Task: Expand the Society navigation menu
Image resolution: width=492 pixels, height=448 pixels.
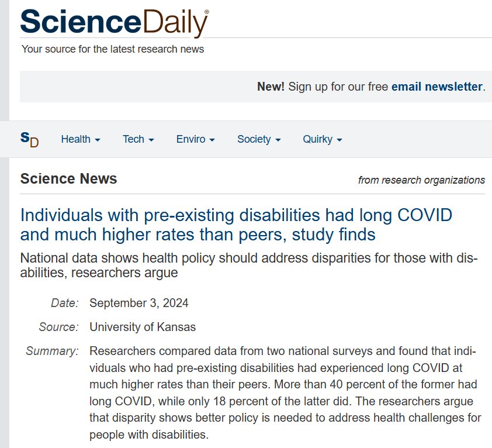Action: [259, 139]
